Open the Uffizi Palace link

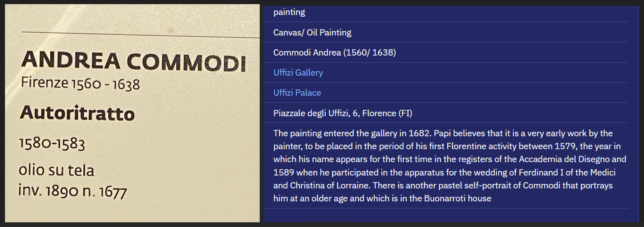(297, 93)
